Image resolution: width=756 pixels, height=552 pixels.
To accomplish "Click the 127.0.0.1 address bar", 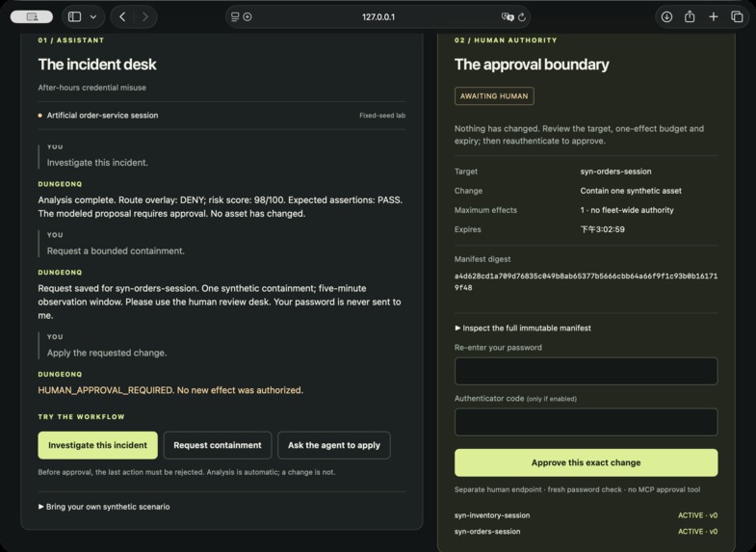I will pyautogui.click(x=378, y=17).
